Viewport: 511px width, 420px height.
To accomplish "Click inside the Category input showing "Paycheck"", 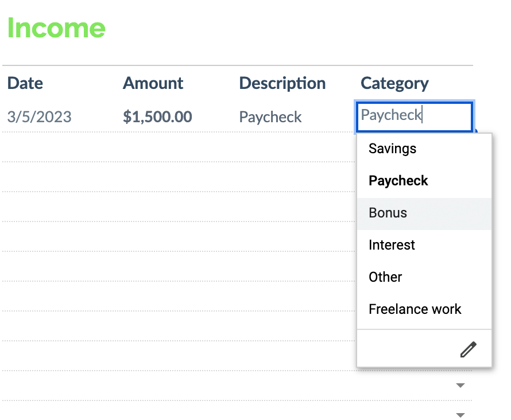I will click(x=413, y=115).
